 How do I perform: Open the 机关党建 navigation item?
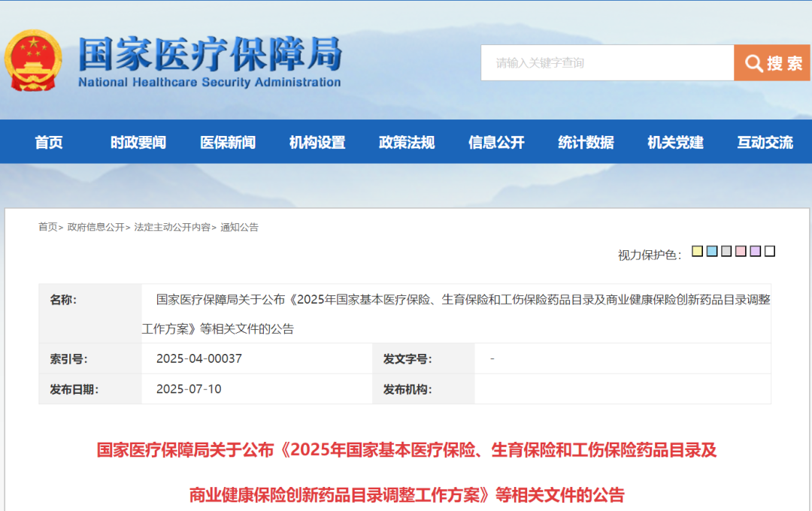[x=676, y=142]
